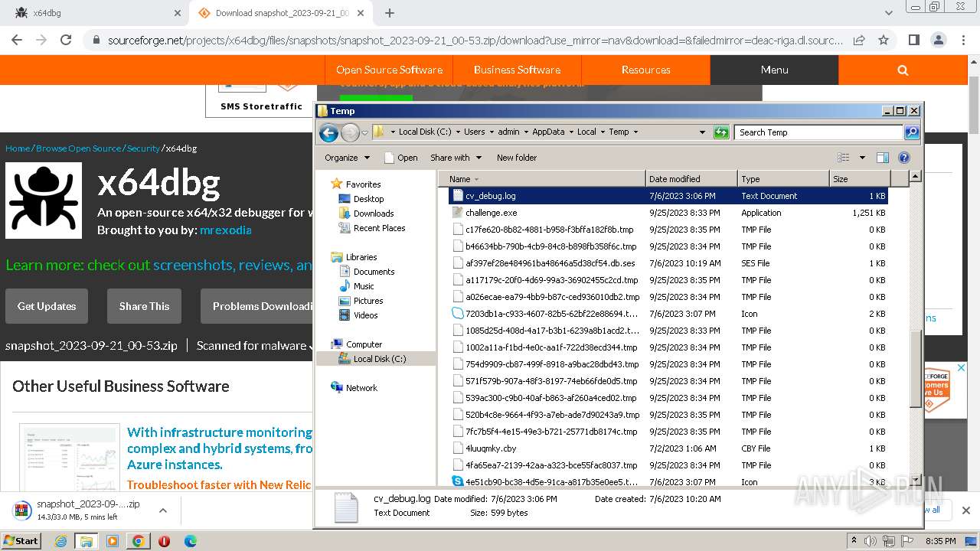This screenshot has width=980, height=551.
Task: Click the Open toolbar button
Action: [400, 158]
